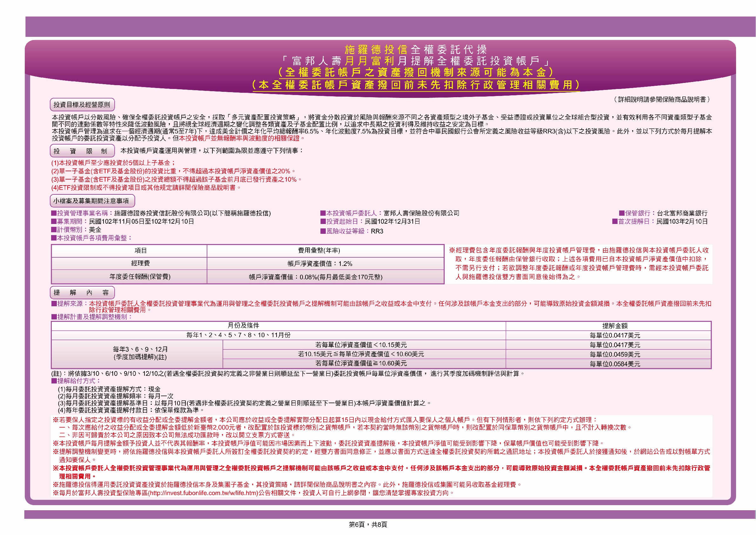Click the cell 帳戶淨資產價值：1.2%
The width and height of the screenshot is (756, 535).
pos(325,264)
